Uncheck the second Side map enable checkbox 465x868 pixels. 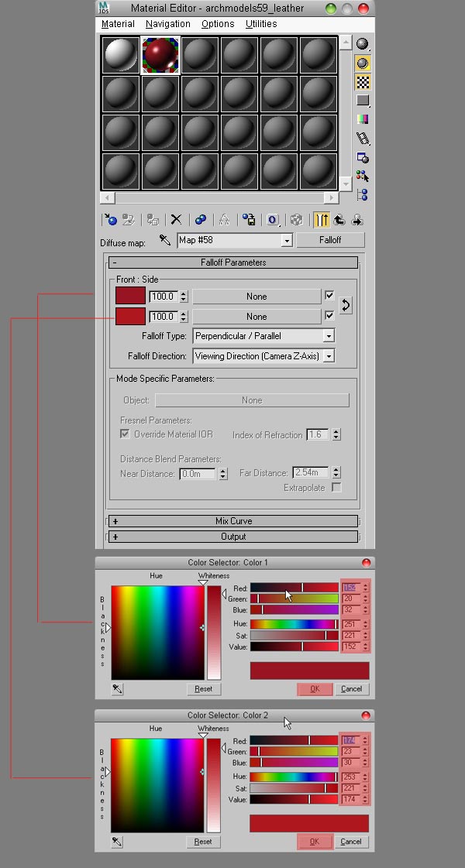click(329, 316)
